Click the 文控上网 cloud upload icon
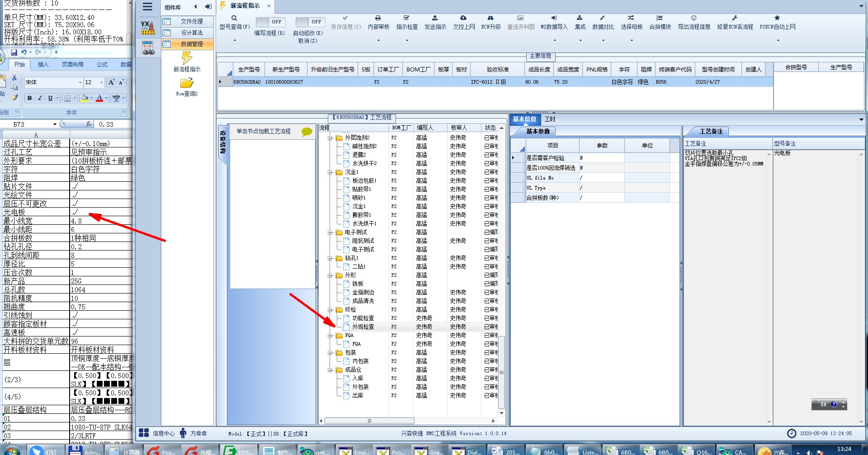 coord(463,18)
